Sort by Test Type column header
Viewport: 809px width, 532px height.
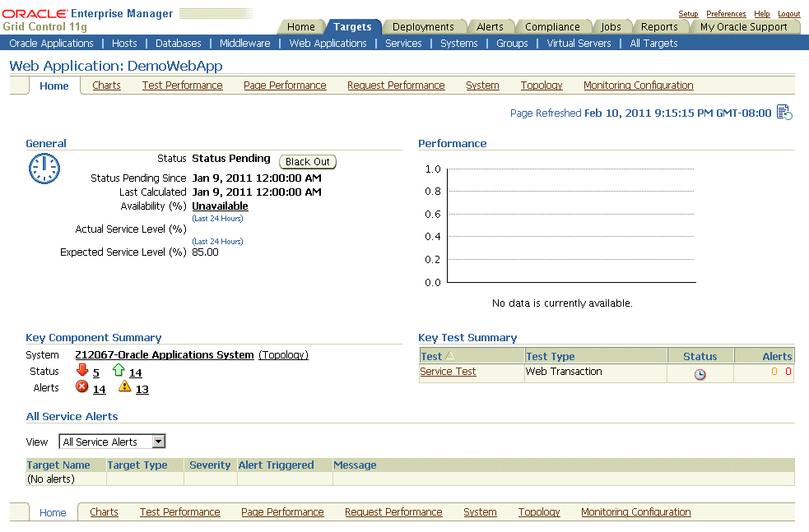coord(550,356)
